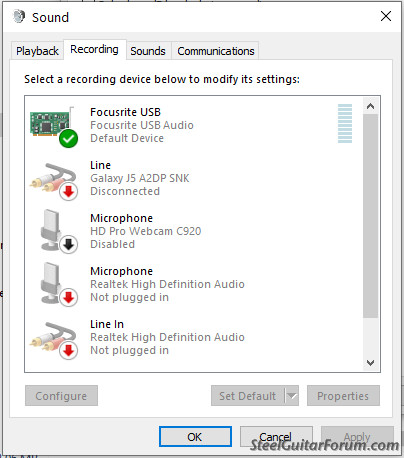The width and height of the screenshot is (404, 458).
Task: Open the Set Default dropdown arrow
Action: tap(292, 396)
